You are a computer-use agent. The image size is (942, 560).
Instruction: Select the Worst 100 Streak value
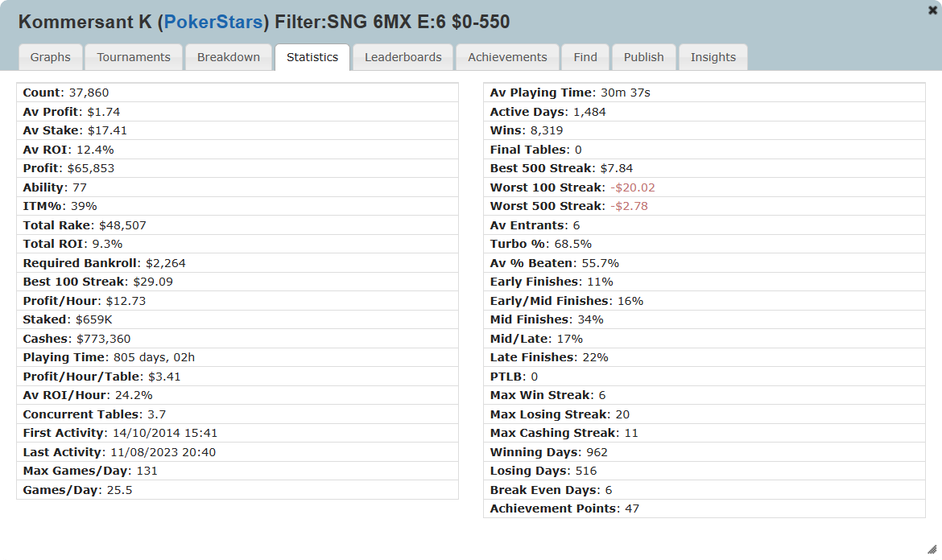[633, 187]
